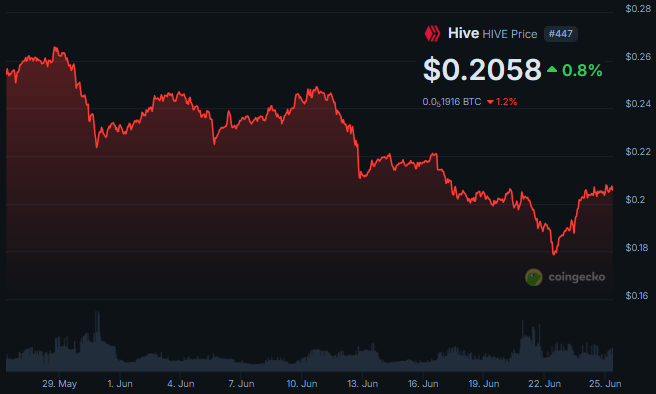This screenshot has width=656, height=394.
Task: Click the Hive coin name text
Action: 463,33
